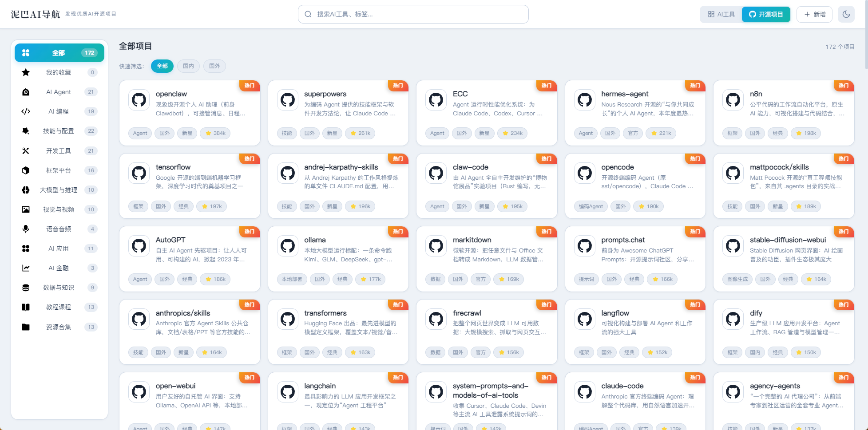Click the page vertical scrollbar
The width and height of the screenshot is (868, 430).
[866, 35]
